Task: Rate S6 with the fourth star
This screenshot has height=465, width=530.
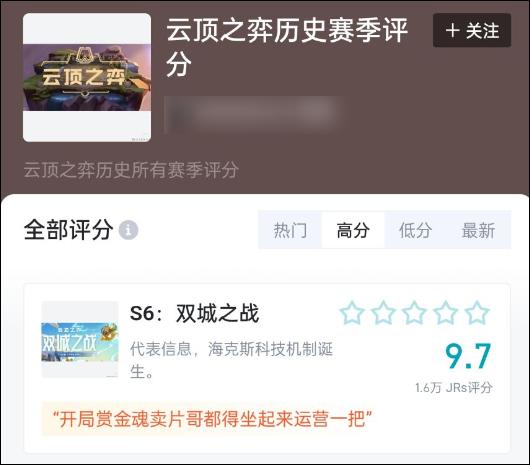Action: [x=445, y=313]
